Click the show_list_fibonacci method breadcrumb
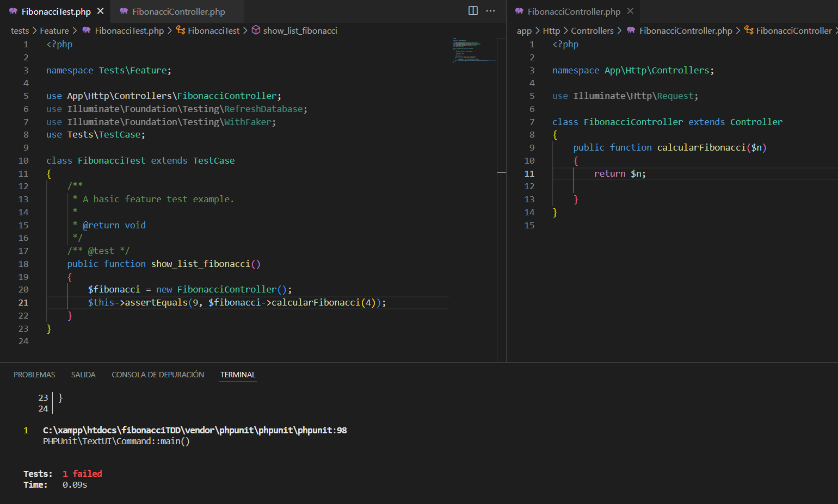 (300, 31)
